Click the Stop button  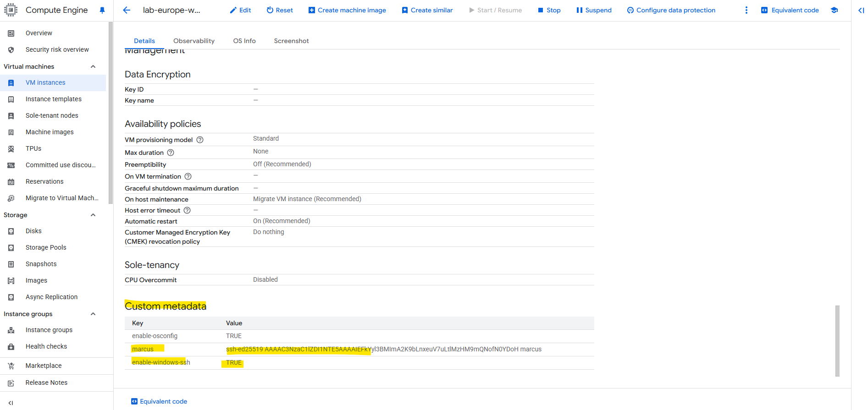(x=549, y=10)
